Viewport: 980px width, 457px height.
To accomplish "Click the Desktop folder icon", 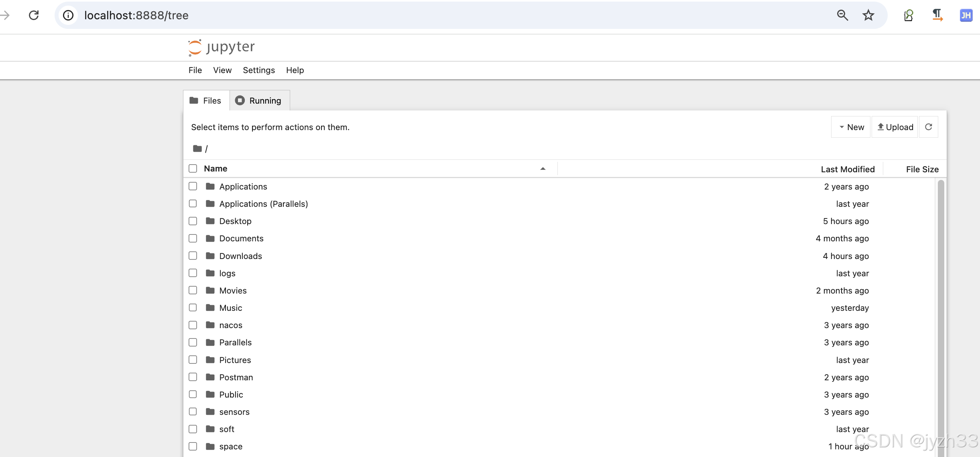I will [x=210, y=221].
